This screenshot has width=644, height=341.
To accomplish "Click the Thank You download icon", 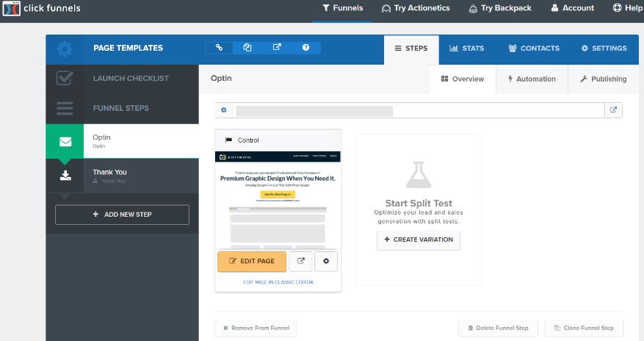I will click(x=65, y=176).
